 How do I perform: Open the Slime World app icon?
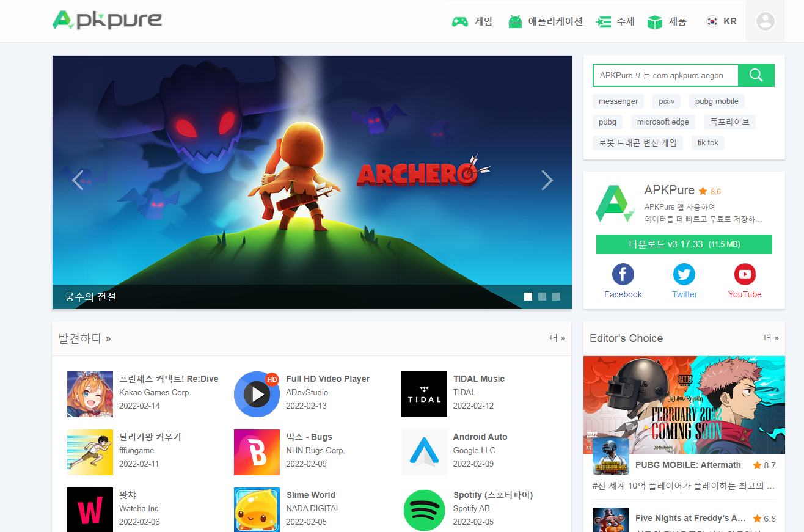tap(257, 509)
